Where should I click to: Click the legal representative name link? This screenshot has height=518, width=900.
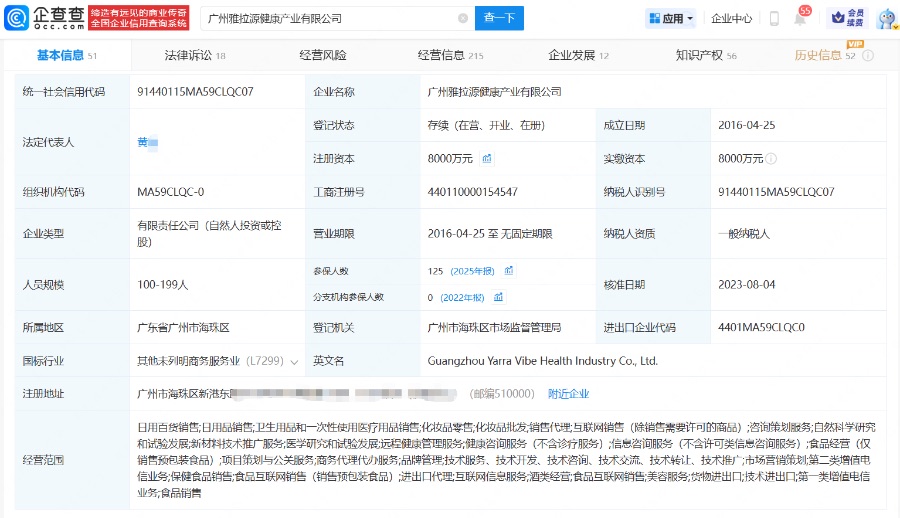click(147, 142)
